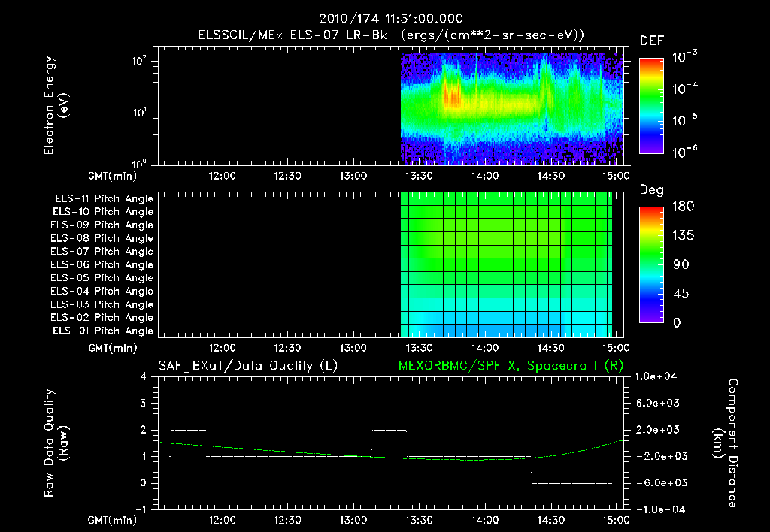This screenshot has width=770, height=532.
Task: Click the red hot spot in electron spectrogram
Action: tap(453, 97)
